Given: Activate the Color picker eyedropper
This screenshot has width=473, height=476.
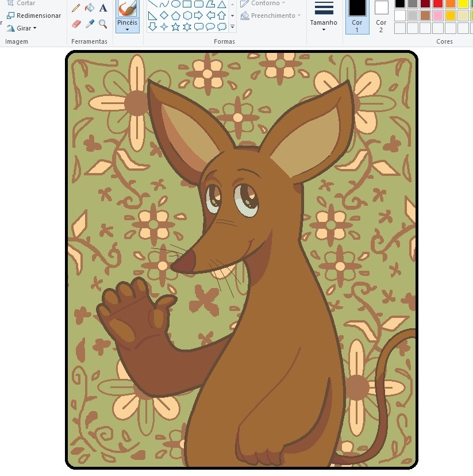Looking at the screenshot, I should coord(89,24).
